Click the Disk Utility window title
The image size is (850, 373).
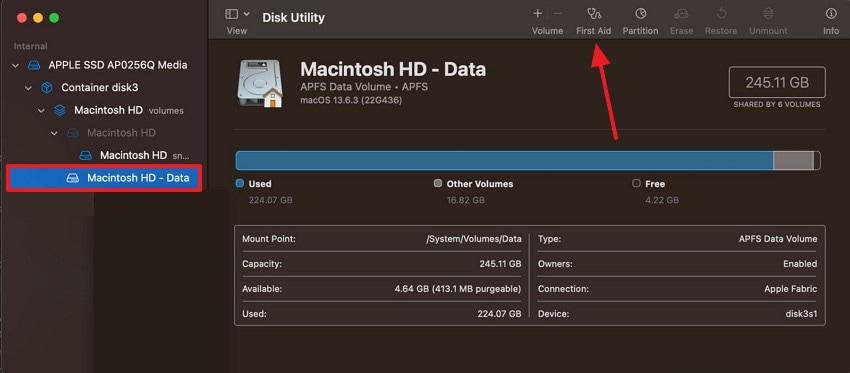293,17
